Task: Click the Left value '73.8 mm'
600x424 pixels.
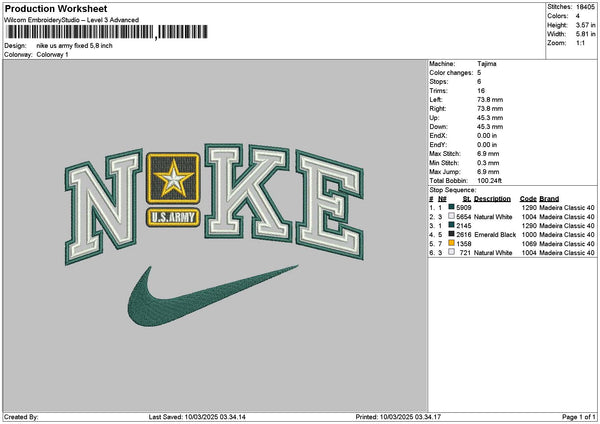Action: [x=490, y=99]
